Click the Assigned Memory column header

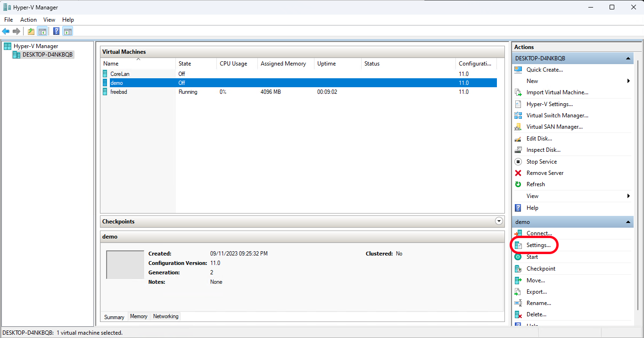pos(286,64)
